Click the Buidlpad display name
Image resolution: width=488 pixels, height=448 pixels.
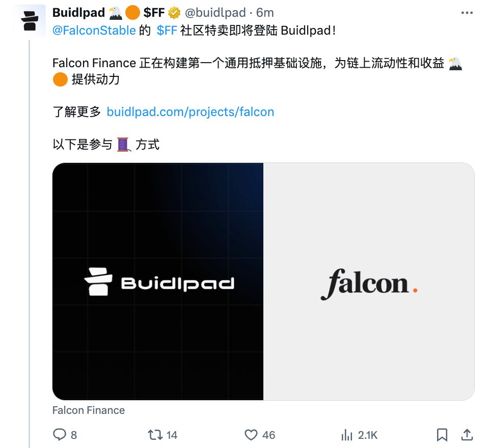(x=78, y=13)
